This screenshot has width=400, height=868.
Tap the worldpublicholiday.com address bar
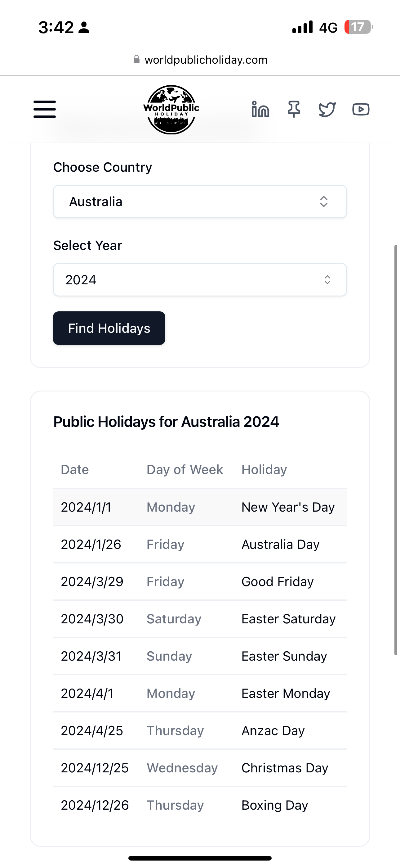point(200,60)
